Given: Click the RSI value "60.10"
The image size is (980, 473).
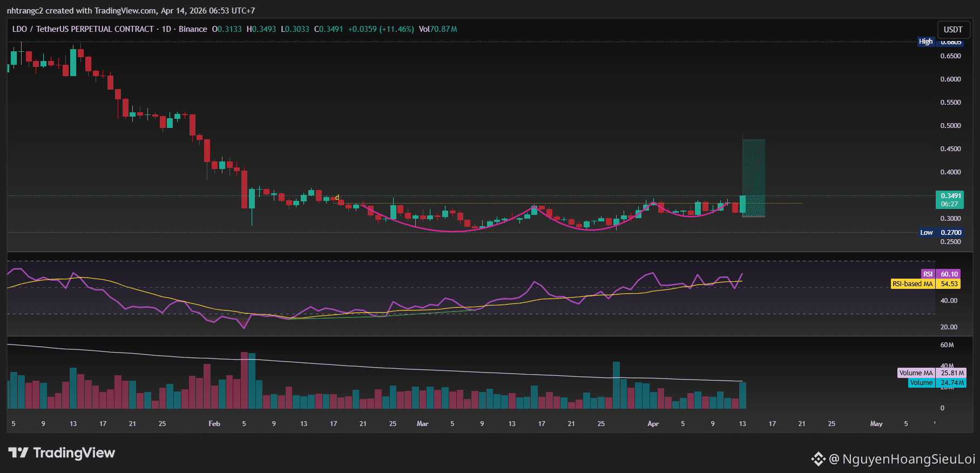Looking at the screenshot, I should point(950,274).
